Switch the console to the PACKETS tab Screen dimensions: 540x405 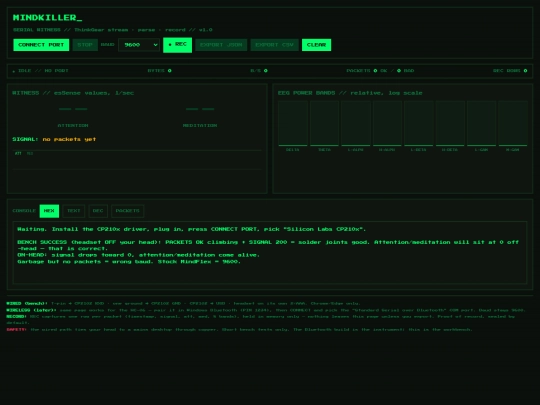click(x=127, y=211)
